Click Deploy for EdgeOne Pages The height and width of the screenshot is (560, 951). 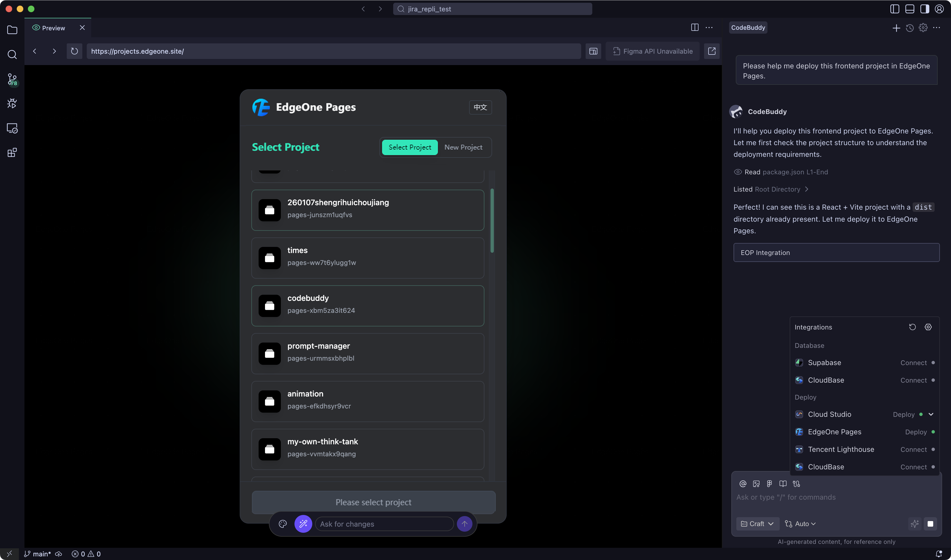click(x=916, y=432)
